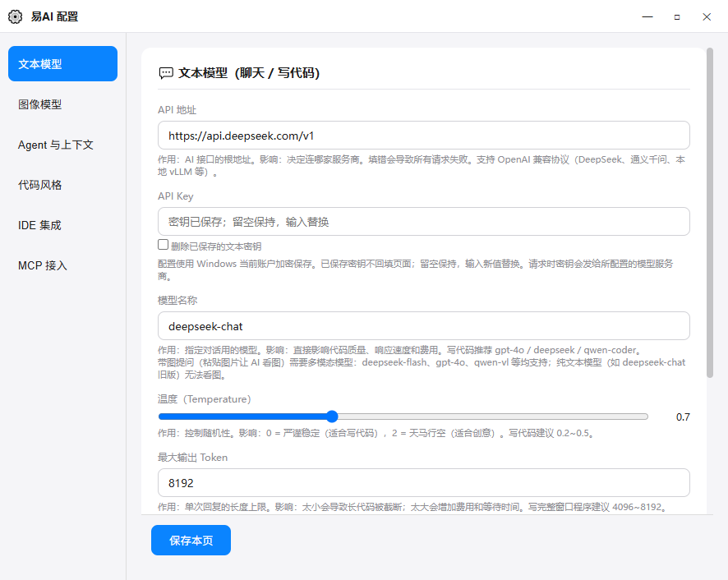Go to the 代码风格 settings
The image size is (728, 580).
(62, 185)
